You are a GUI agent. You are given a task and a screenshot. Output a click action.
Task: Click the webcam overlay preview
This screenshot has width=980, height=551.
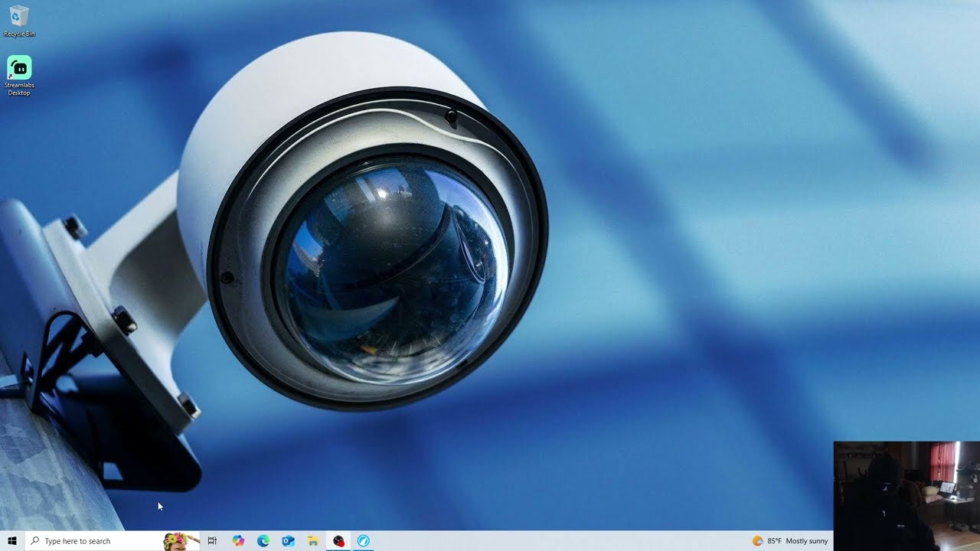(906, 496)
